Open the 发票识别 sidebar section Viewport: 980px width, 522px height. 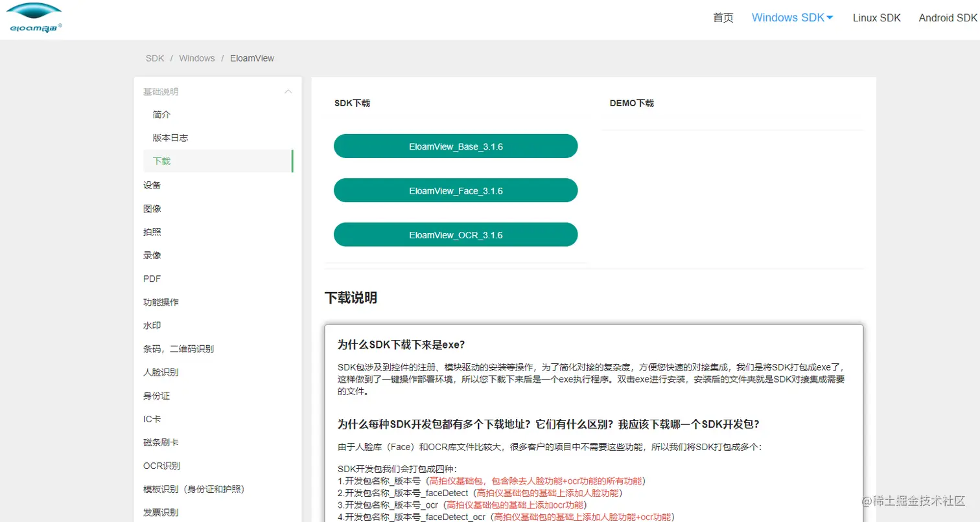click(161, 512)
